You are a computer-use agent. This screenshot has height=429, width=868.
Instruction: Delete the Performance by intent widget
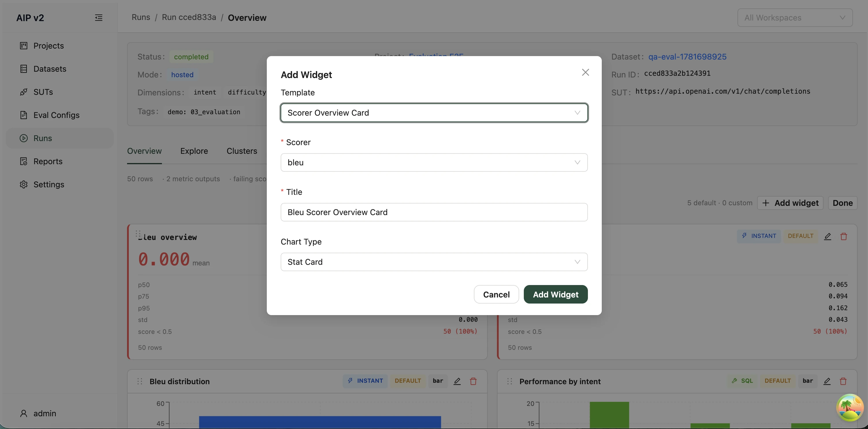[843, 381]
